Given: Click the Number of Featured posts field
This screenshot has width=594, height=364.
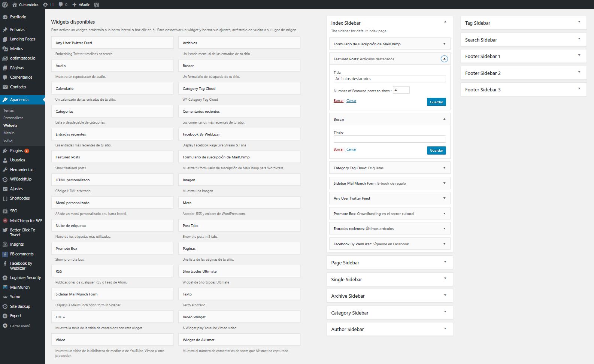Looking at the screenshot, I should point(401,90).
